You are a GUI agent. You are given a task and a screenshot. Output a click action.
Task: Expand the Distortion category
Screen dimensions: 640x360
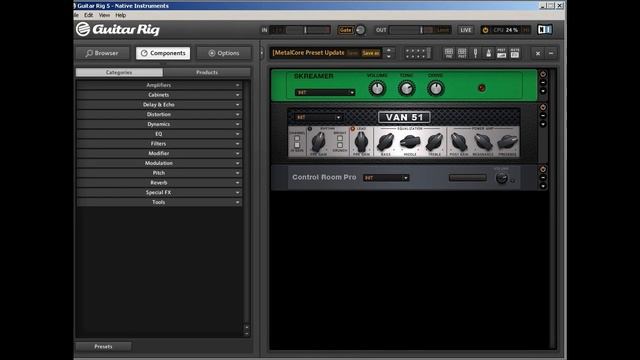point(159,114)
